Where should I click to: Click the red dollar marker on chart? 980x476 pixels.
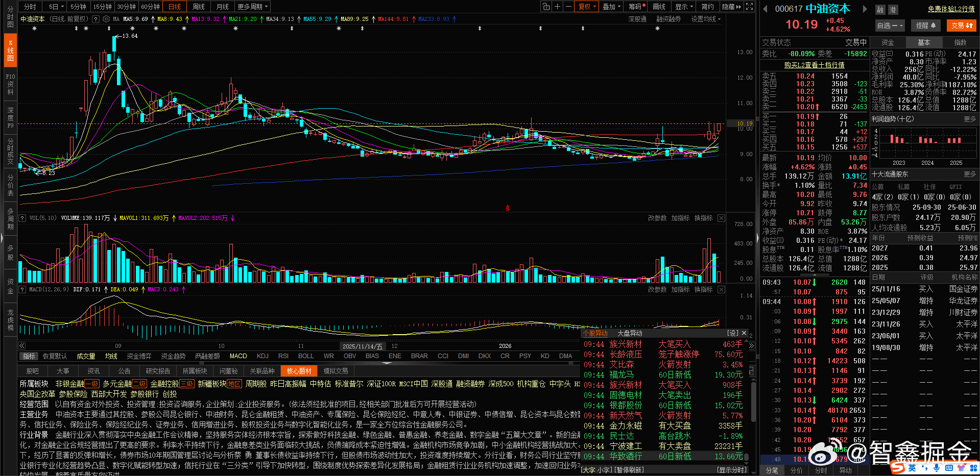point(508,208)
